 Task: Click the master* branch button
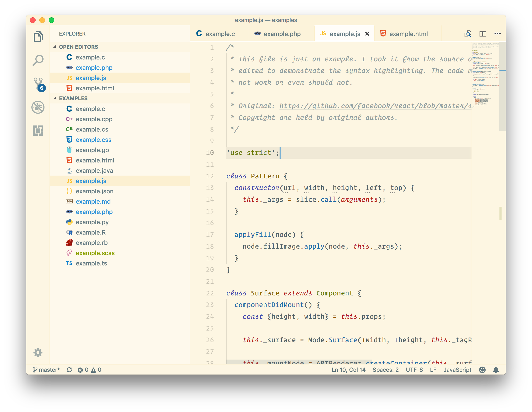tap(46, 370)
